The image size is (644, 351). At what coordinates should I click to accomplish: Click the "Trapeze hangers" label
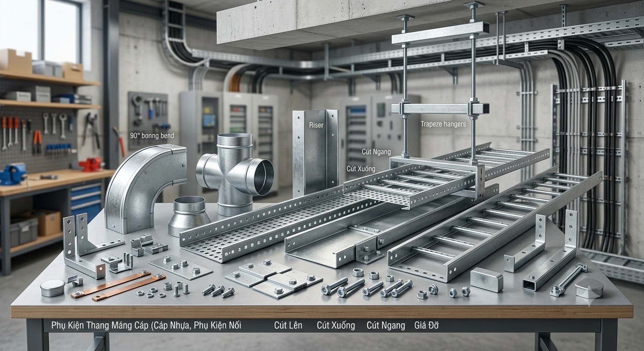pos(443,124)
